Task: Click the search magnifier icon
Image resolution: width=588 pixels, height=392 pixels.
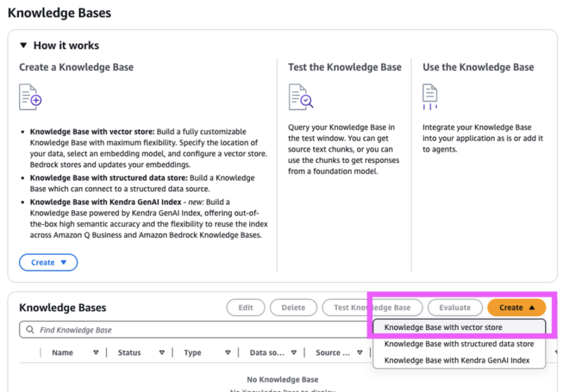Action: tap(30, 330)
